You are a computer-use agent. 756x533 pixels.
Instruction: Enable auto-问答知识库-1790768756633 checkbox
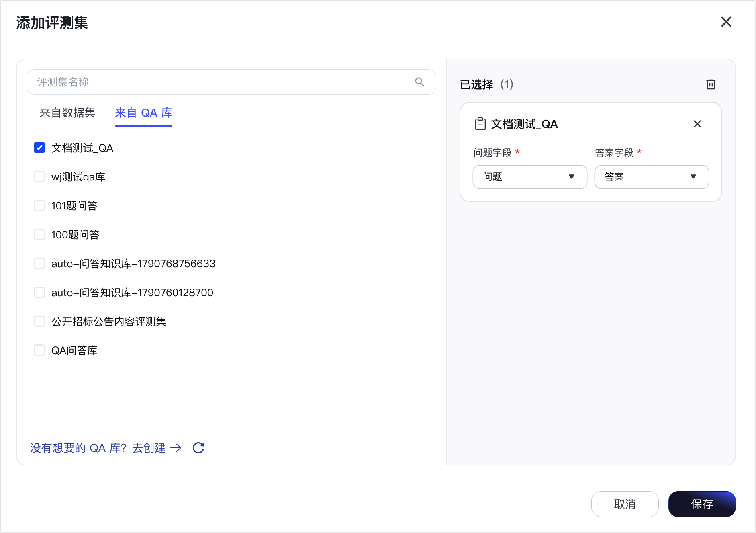(39, 264)
